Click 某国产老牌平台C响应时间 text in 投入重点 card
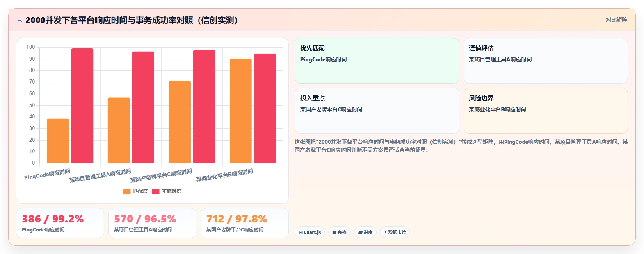Image resolution: width=644 pixels, height=254 pixels. [x=331, y=109]
